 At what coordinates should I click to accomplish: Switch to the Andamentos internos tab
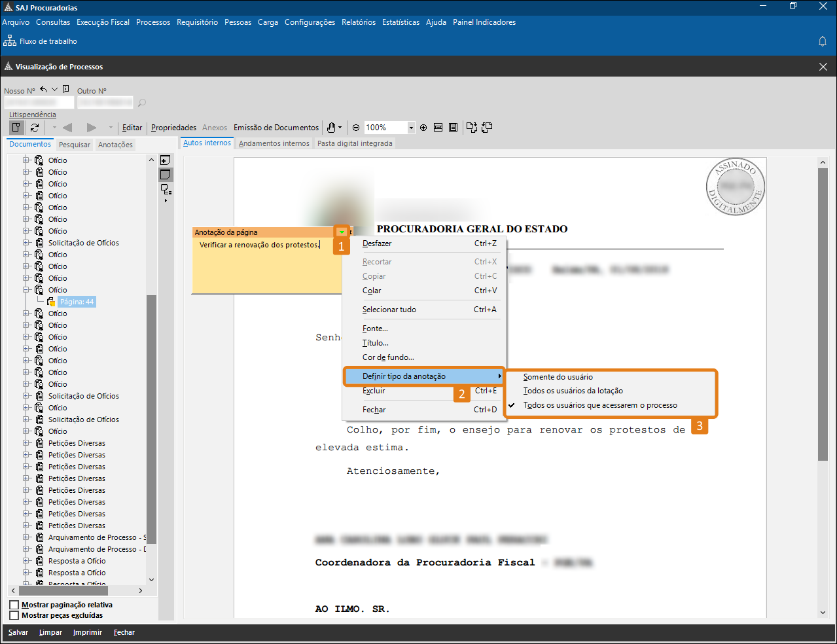tap(274, 143)
